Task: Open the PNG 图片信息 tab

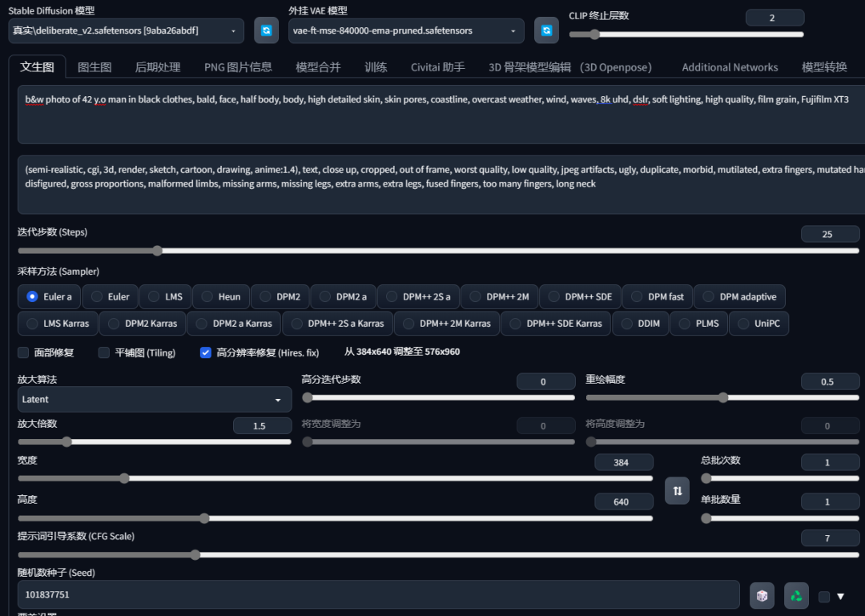Action: coord(238,67)
